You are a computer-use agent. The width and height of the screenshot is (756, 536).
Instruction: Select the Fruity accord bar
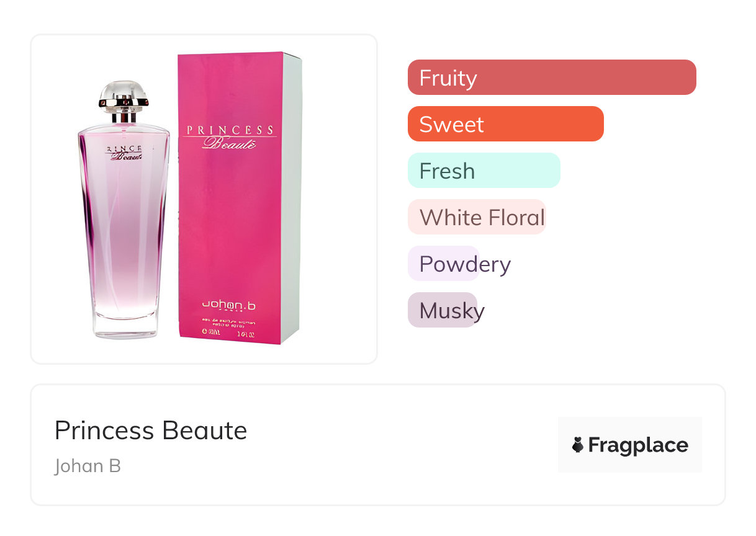[x=551, y=78]
